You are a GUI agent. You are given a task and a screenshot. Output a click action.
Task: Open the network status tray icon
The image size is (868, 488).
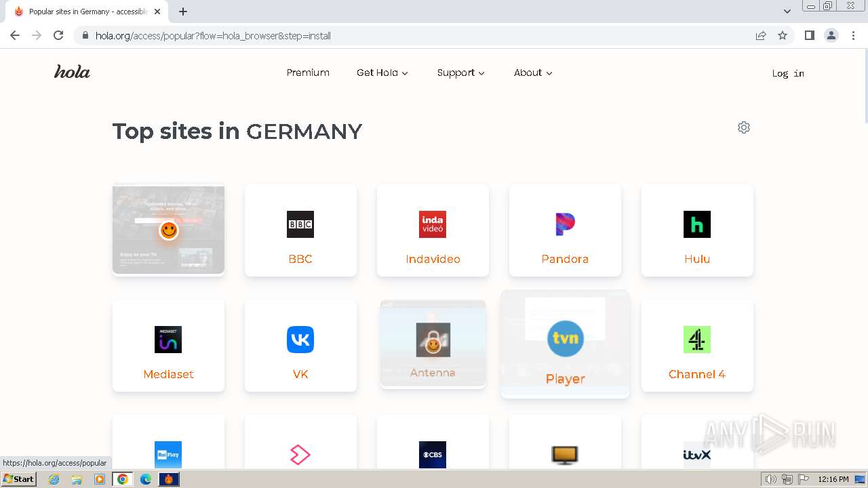787,479
